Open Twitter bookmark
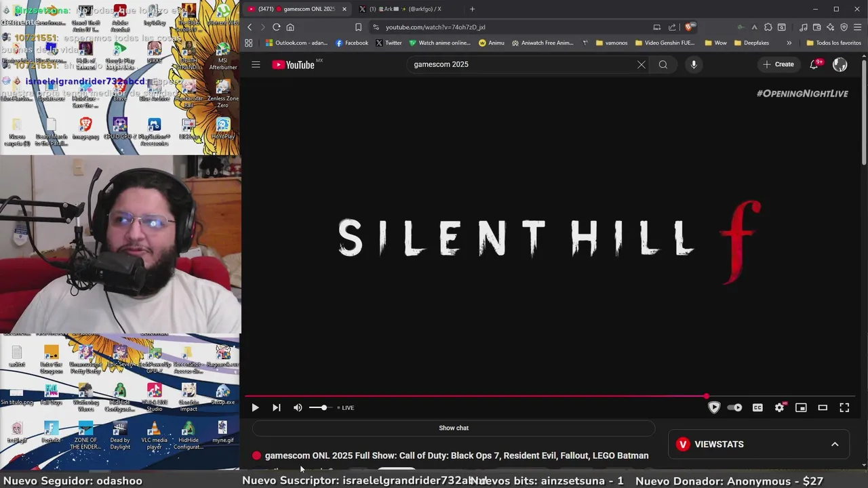 [389, 43]
